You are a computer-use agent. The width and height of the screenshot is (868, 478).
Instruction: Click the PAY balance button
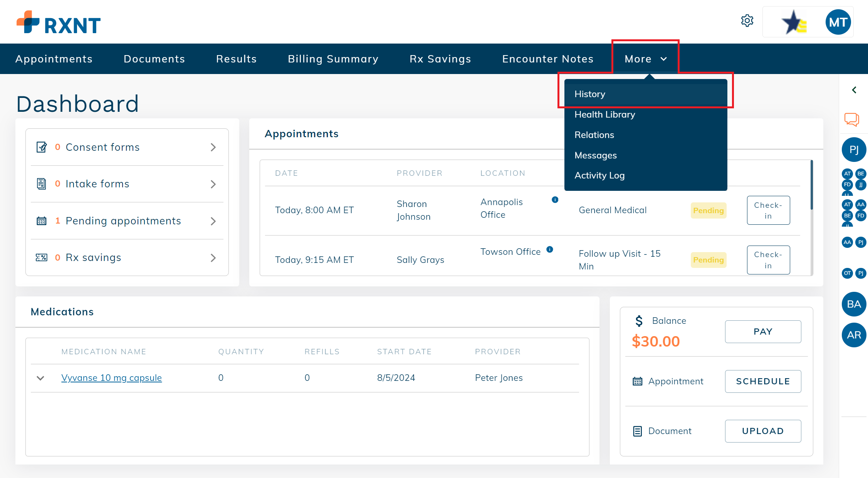[x=763, y=332]
